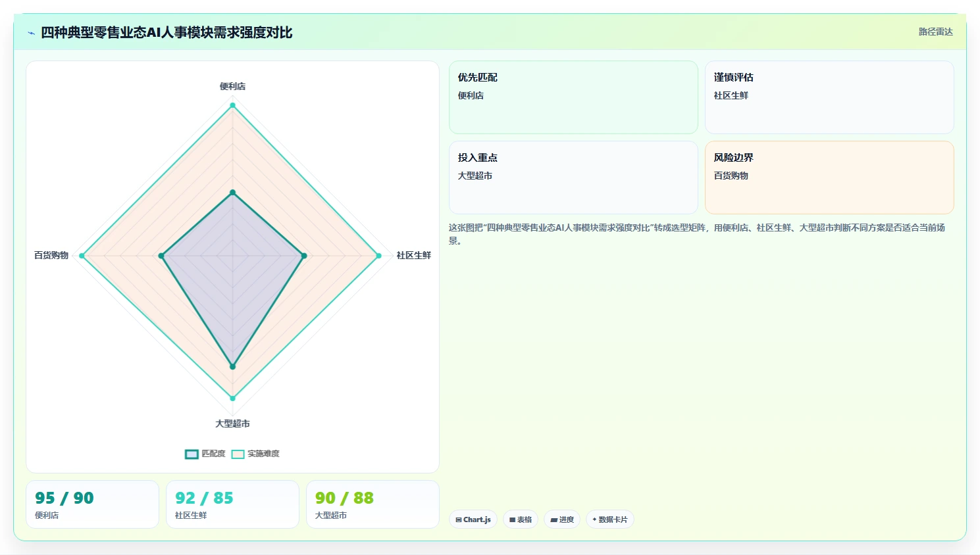980x555 pixels.
Task: Click the outer 百货购物 data point on radar
Action: [82, 256]
